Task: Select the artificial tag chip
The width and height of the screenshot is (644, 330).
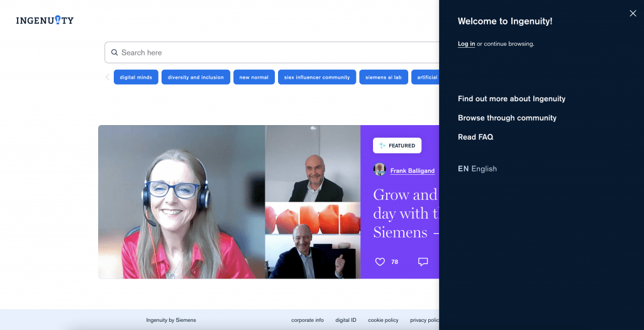Action: click(426, 77)
